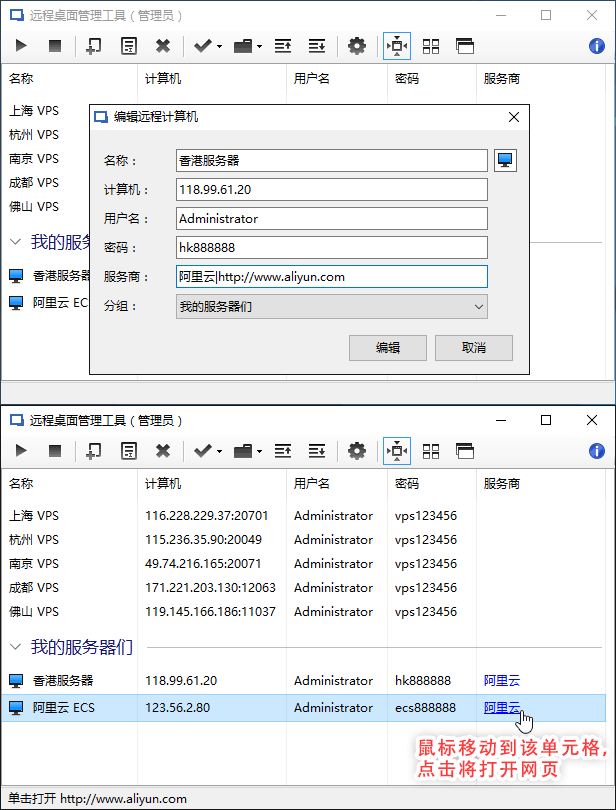Open settings gear in the lower window toolbar

tap(357, 451)
